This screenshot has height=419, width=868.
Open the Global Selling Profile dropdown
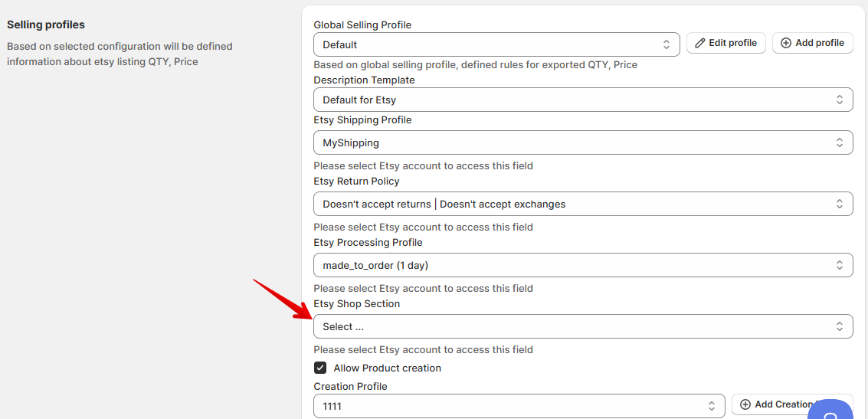point(496,44)
